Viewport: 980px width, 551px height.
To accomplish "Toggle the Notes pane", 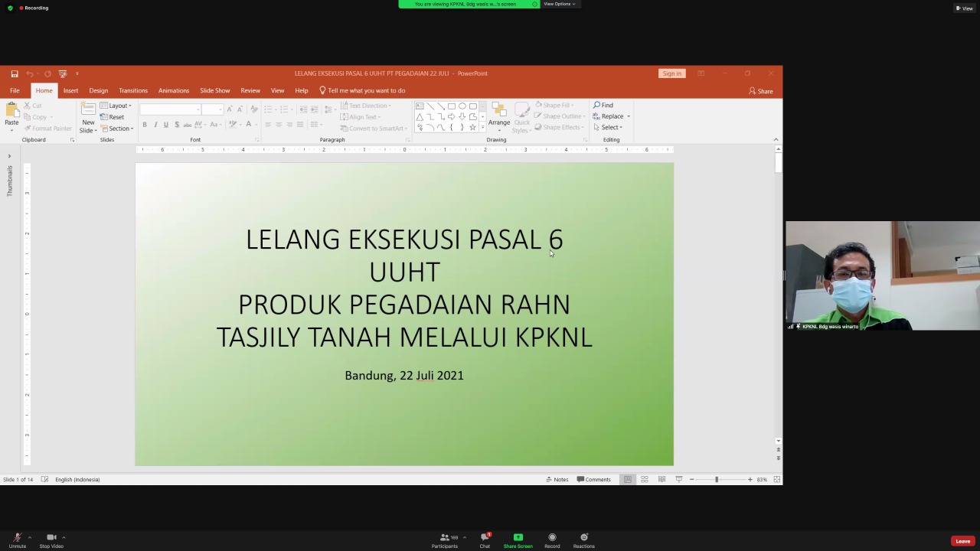I will [x=557, y=480].
